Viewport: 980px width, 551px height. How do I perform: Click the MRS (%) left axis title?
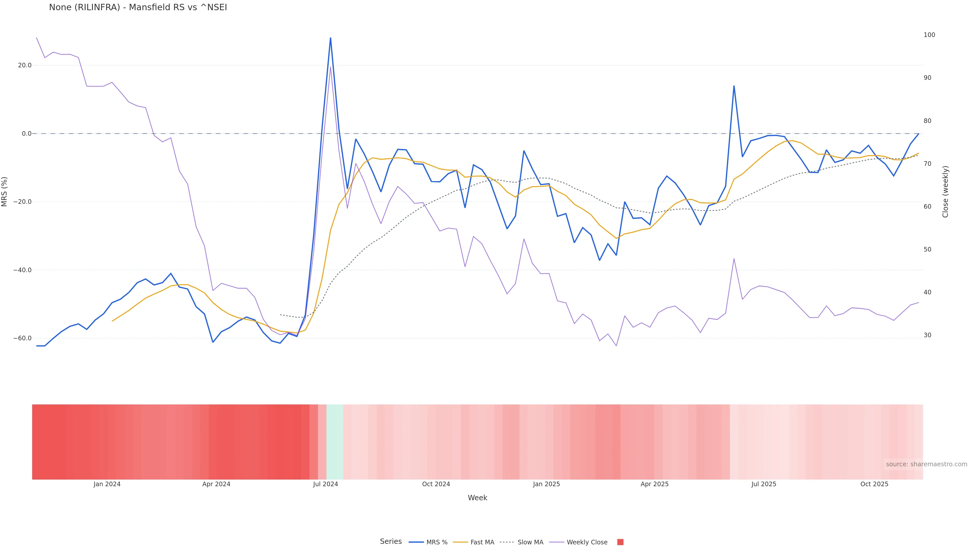point(5,192)
